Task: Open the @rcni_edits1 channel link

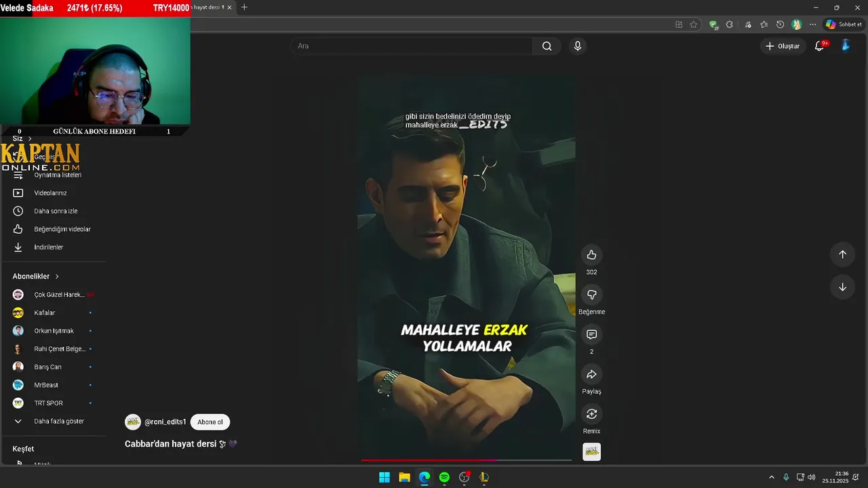Action: (165, 422)
